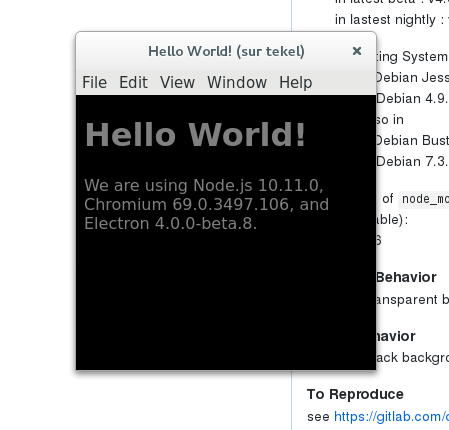This screenshot has height=430, width=449.
Task: Click the 'Chromium 69.0.3497.106, and' text line
Action: pos(206,204)
